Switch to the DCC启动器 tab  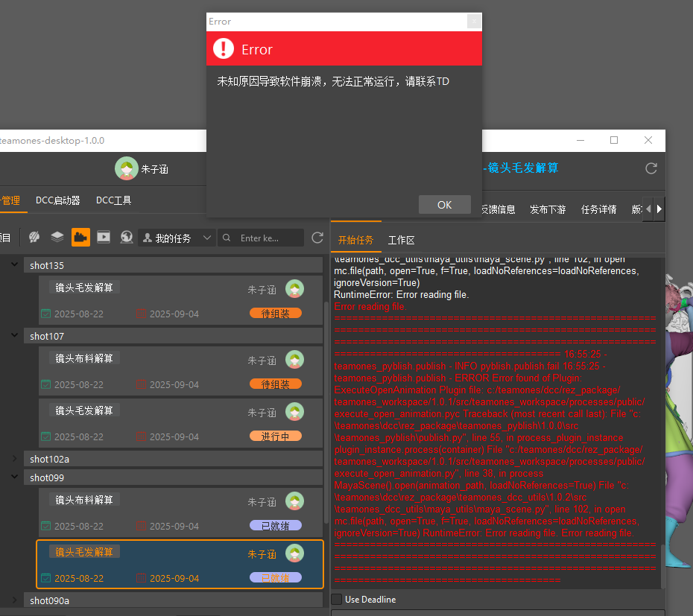(58, 200)
